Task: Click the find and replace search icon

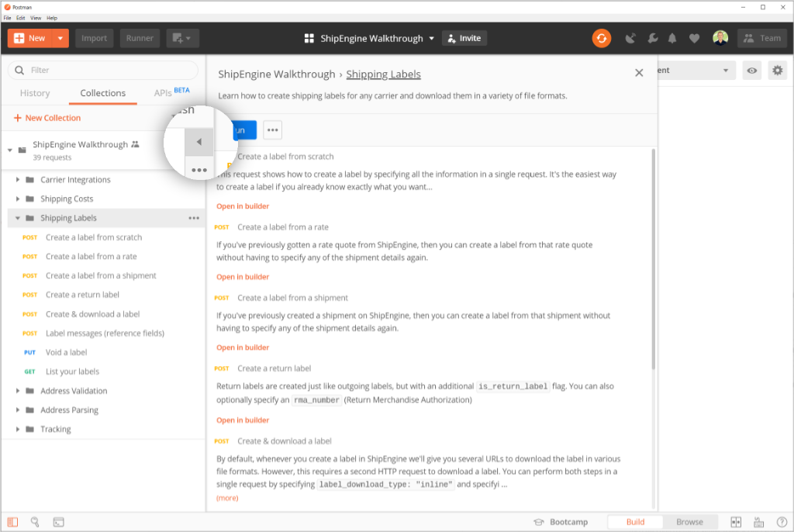Action: [36, 522]
